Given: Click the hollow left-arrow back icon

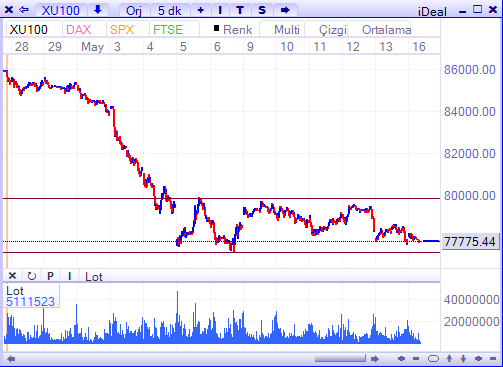Looking at the screenshot, I should point(24,10).
